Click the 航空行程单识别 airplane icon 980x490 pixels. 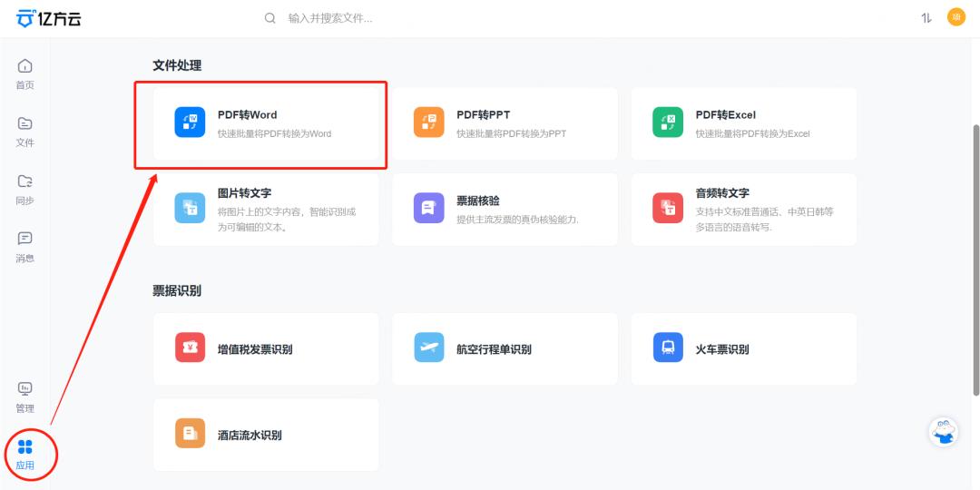[428, 347]
